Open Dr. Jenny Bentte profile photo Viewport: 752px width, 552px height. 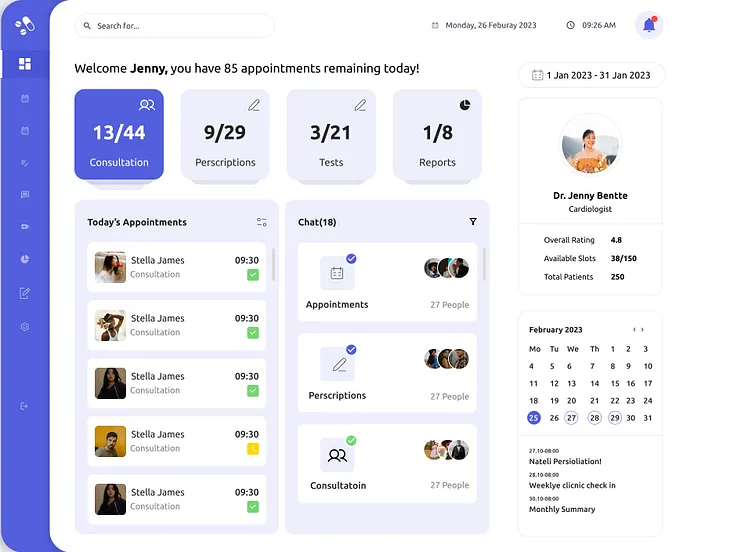coord(590,144)
